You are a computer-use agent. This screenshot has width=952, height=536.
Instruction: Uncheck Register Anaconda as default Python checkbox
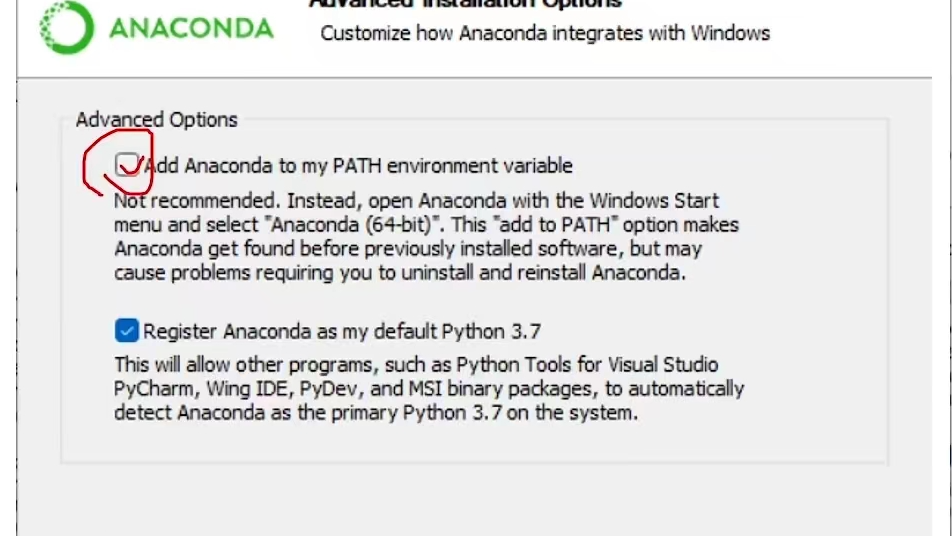click(126, 330)
